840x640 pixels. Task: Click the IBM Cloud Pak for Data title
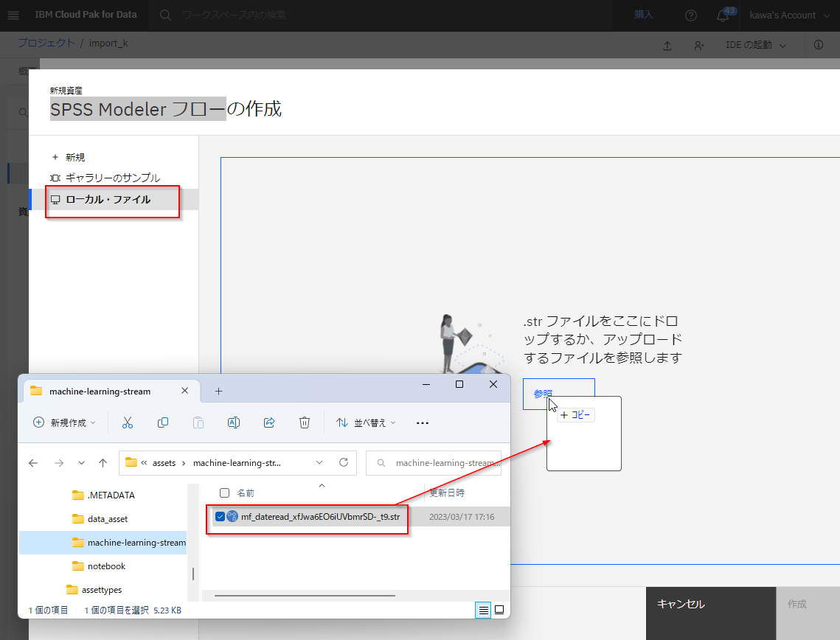[86, 15]
